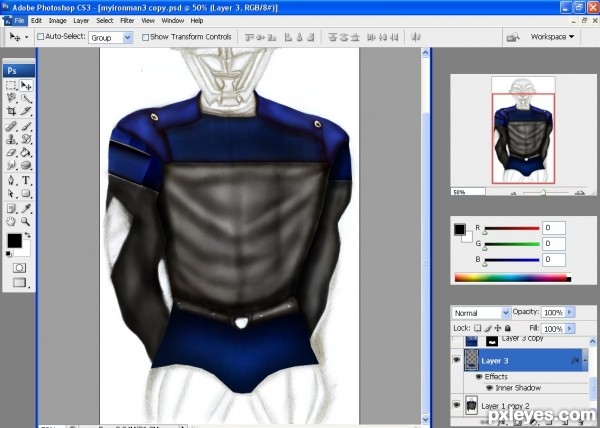Click Auto-Align Layers icon in options bar
Image resolution: width=600 pixels, height=428 pixels.
pos(416,37)
